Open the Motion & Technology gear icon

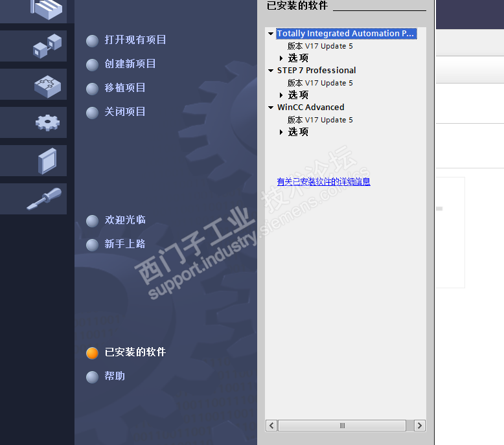47,122
